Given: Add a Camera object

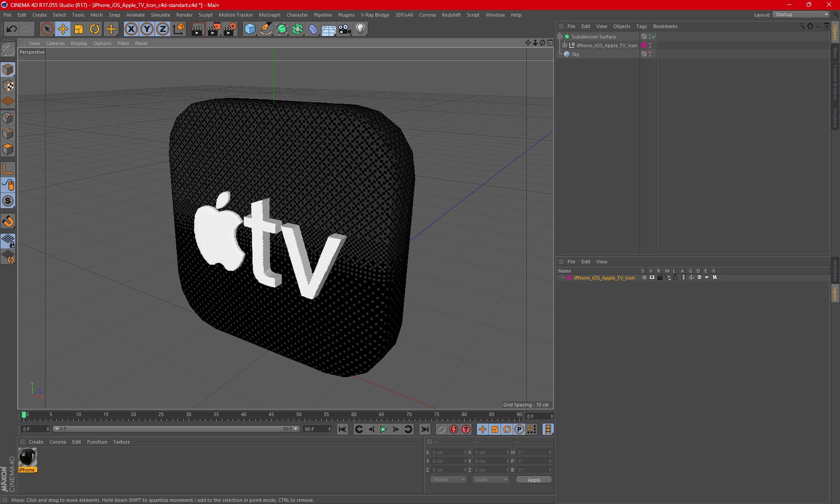Looking at the screenshot, I should (x=345, y=29).
